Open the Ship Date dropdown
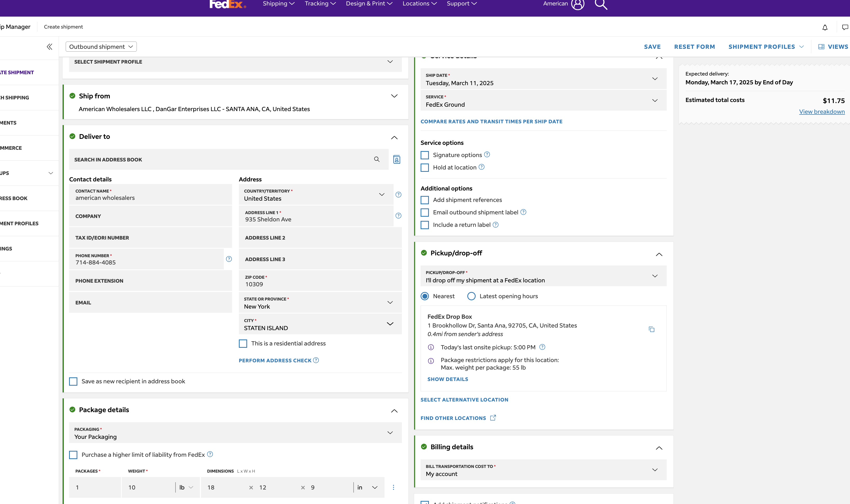Image resolution: width=850 pixels, height=504 pixels. pos(544,79)
